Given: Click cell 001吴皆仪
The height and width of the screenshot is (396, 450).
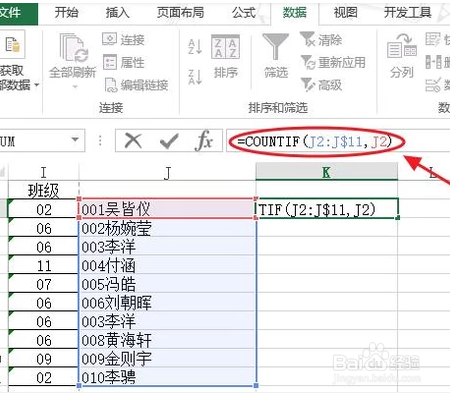Looking at the screenshot, I should click(167, 209).
